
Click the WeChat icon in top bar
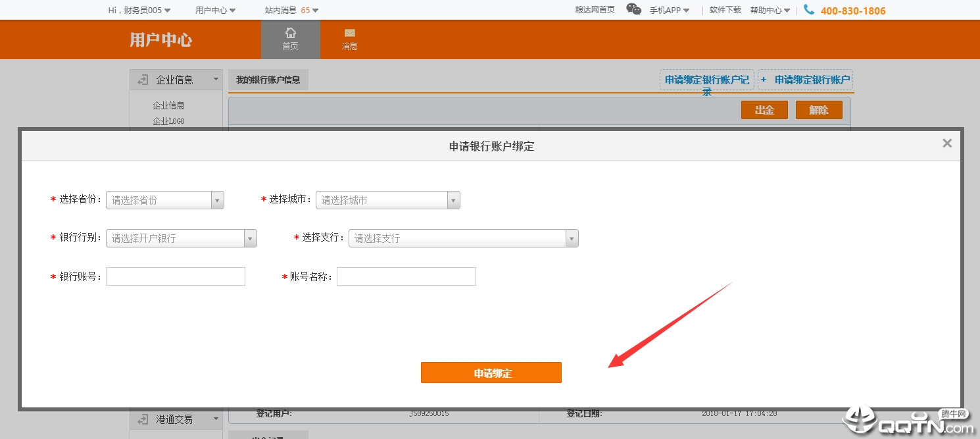pos(633,9)
